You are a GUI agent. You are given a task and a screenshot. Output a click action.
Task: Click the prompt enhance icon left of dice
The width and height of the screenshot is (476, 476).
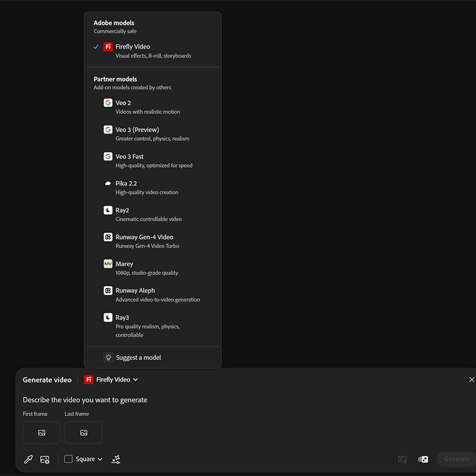[402, 459]
